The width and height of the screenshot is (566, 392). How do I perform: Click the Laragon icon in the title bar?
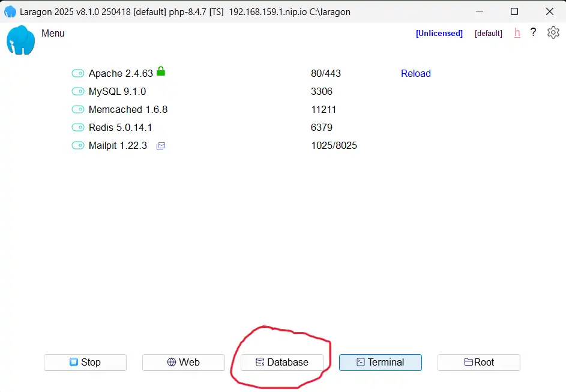10,11
